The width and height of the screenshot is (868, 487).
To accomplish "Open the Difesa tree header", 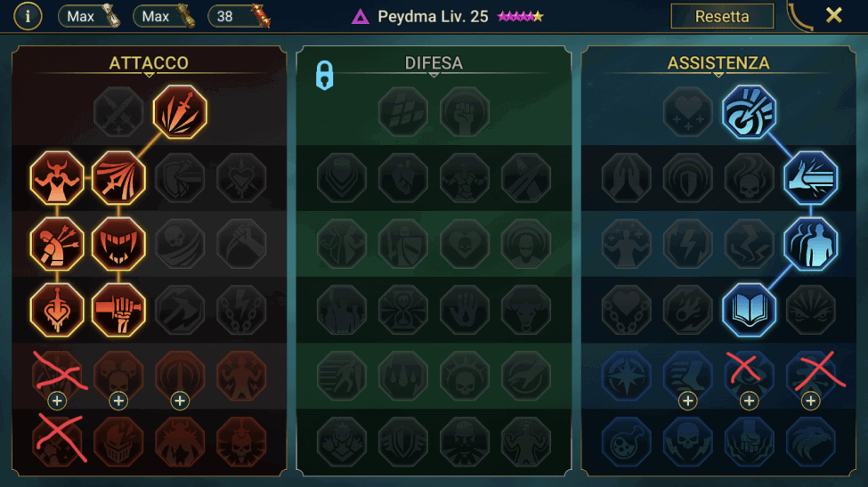I will click(434, 63).
